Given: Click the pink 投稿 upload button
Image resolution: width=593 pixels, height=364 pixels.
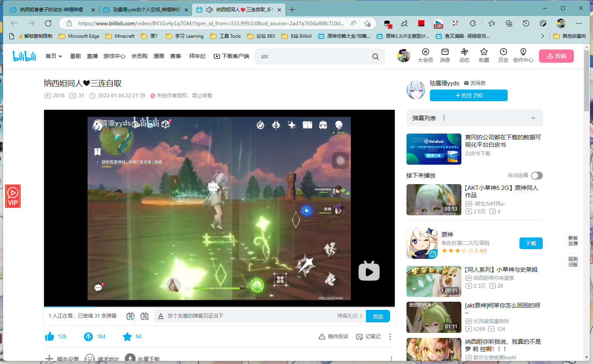Looking at the screenshot, I should pos(556,56).
